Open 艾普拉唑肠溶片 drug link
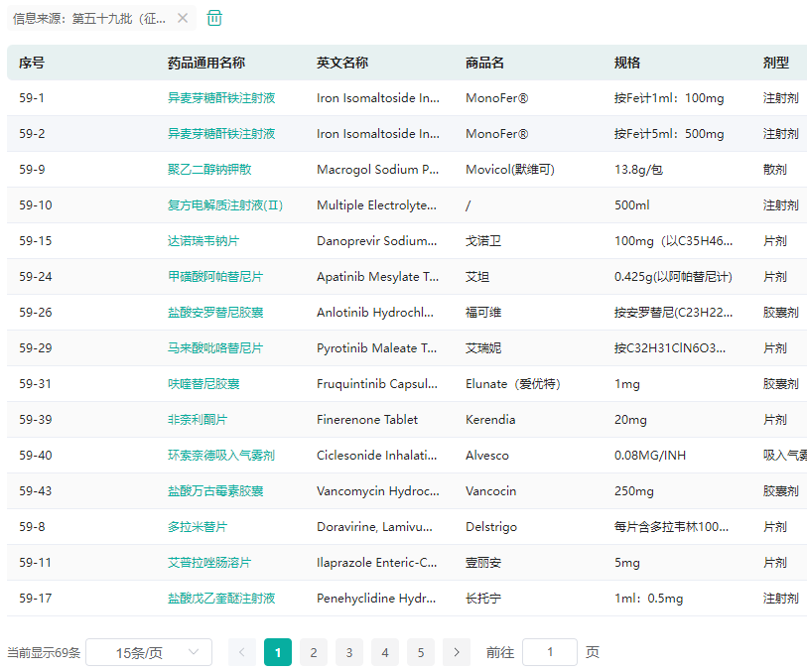The width and height of the screenshot is (807, 672). click(209, 563)
